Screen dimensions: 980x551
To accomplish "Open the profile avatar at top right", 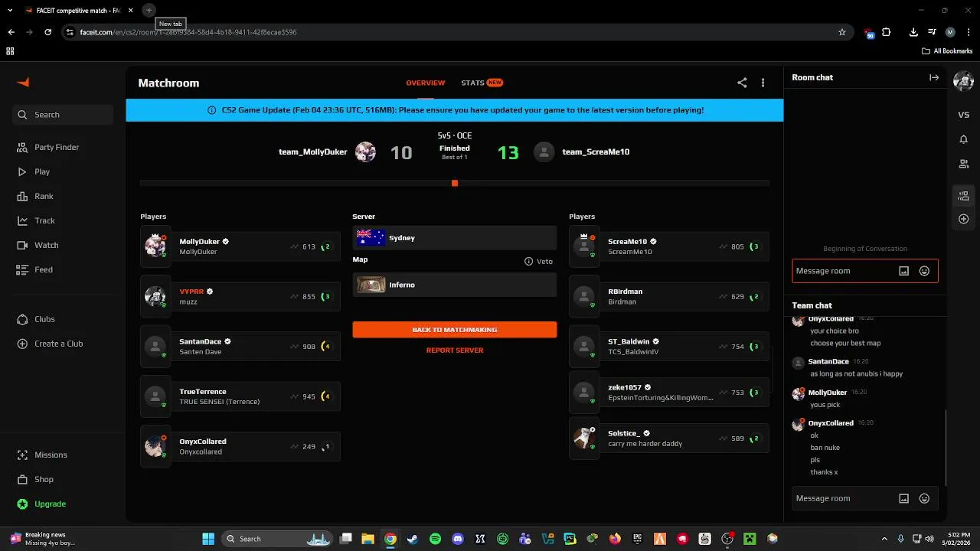I will click(963, 80).
